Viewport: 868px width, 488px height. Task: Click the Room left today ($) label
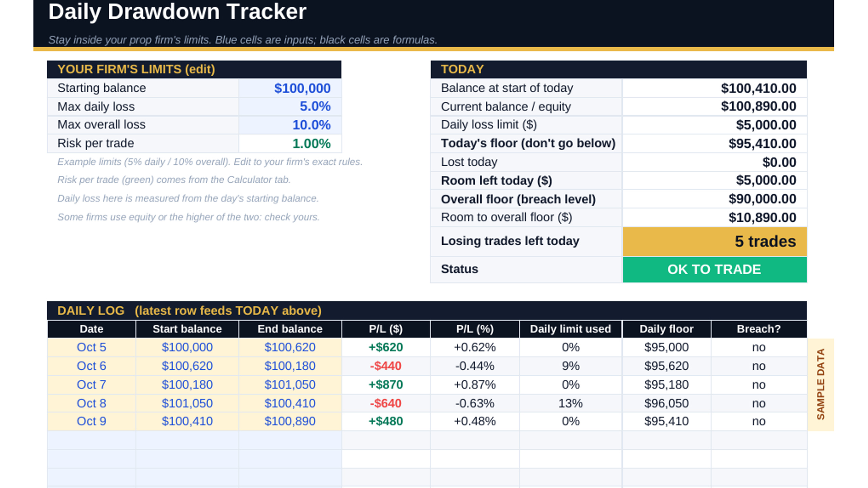[497, 181]
